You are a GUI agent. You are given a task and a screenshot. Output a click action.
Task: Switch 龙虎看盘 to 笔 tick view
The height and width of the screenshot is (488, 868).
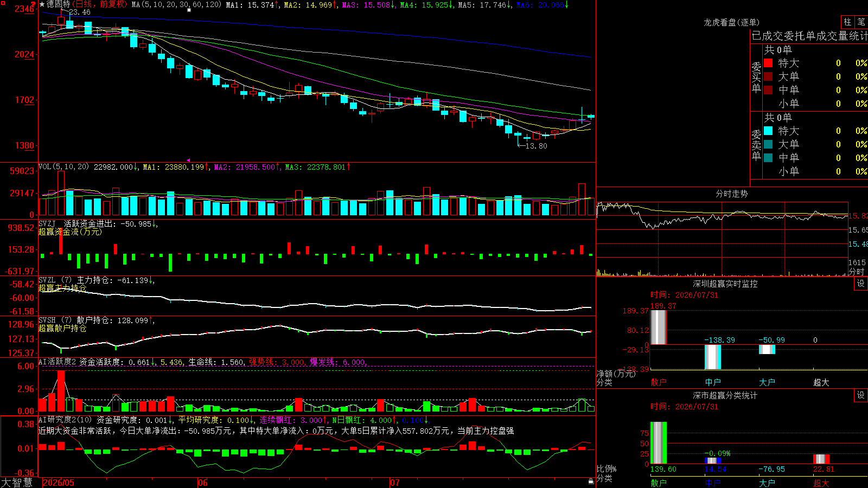coord(861,22)
